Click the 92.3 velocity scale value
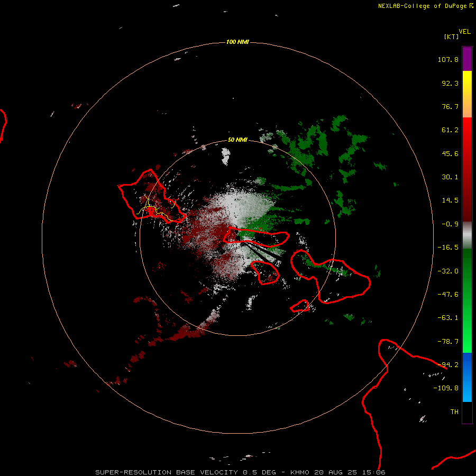Viewport: 476px width, 476px height. click(450, 83)
